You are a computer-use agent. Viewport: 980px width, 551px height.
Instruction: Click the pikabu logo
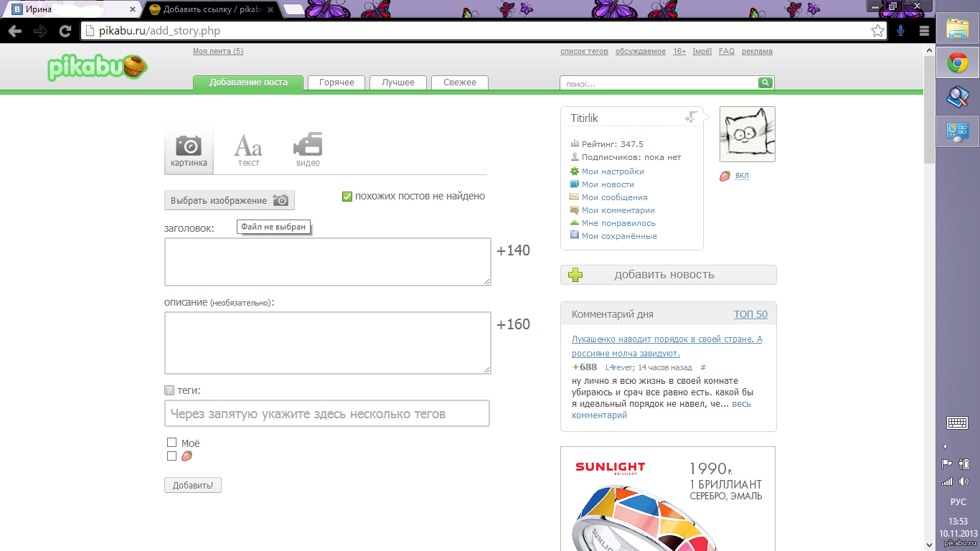(x=97, y=67)
